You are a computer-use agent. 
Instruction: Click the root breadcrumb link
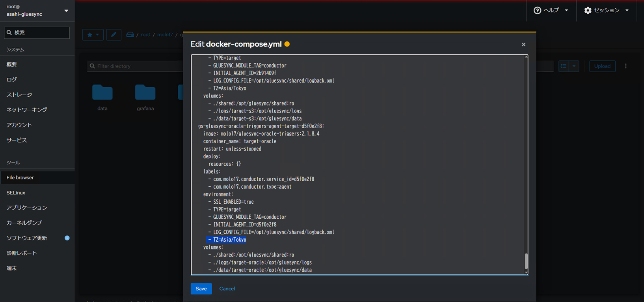click(145, 35)
